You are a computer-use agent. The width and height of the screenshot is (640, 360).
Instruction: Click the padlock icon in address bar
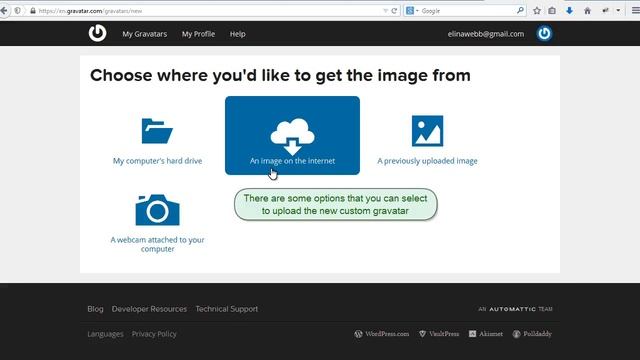tap(33, 11)
